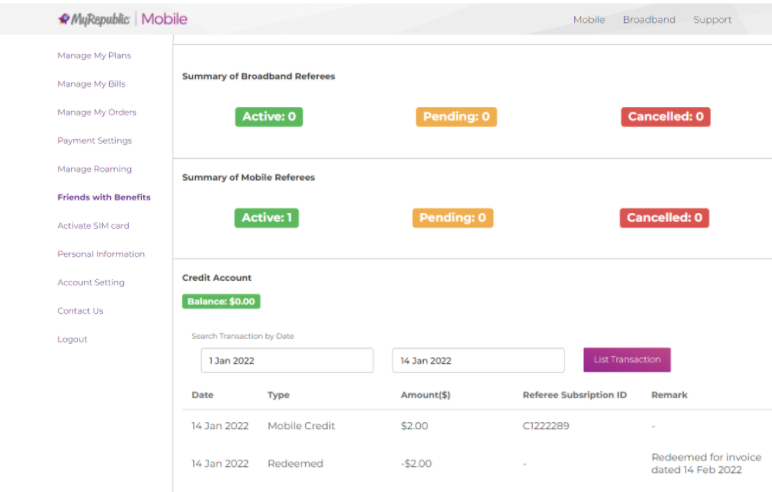Image resolution: width=772 pixels, height=492 pixels.
Task: Open Manage My Bills page
Action: tap(91, 84)
